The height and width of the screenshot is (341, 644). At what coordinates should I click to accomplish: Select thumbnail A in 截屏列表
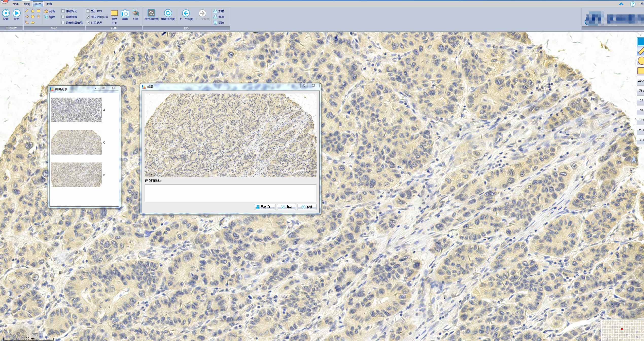click(x=76, y=110)
